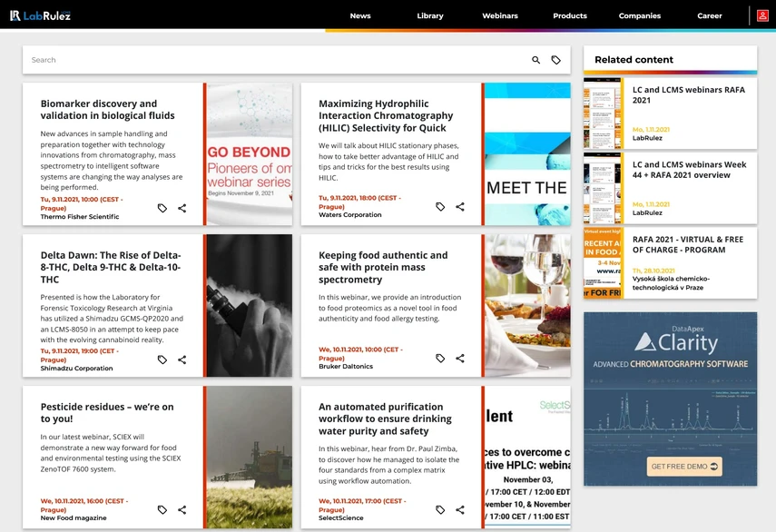Click GET FREE DEMO button
This screenshot has width=776, height=532.
point(684,467)
